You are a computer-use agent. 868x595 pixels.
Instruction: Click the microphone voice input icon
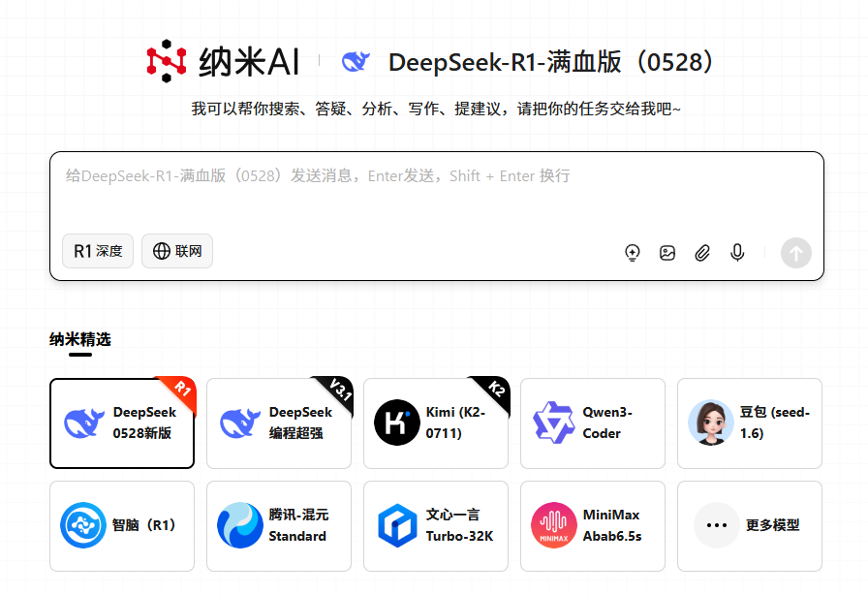click(737, 253)
